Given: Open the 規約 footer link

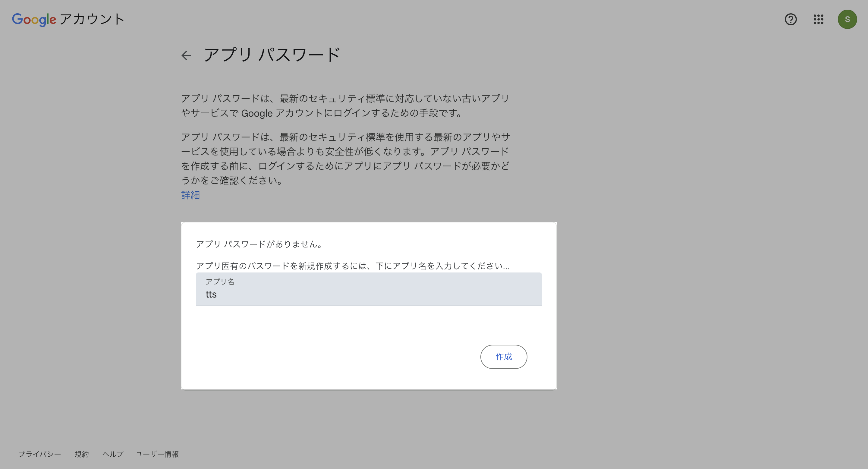Looking at the screenshot, I should tap(82, 454).
